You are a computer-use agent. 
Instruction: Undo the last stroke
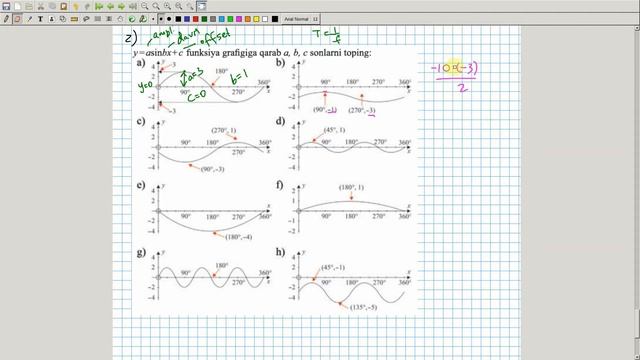coord(76,7)
